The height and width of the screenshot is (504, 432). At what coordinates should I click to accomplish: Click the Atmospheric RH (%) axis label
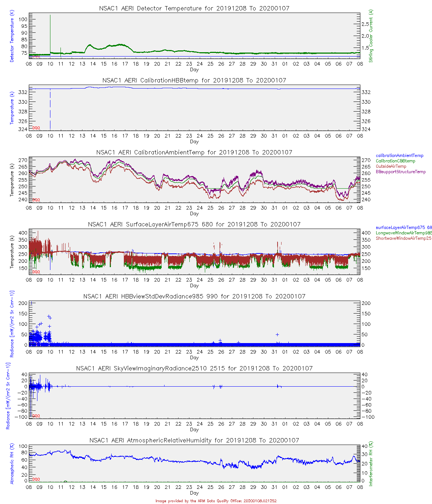[x=12, y=464]
